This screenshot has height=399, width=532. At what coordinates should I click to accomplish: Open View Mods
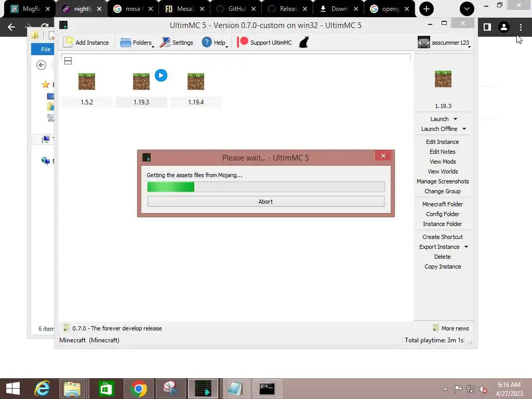tap(443, 162)
